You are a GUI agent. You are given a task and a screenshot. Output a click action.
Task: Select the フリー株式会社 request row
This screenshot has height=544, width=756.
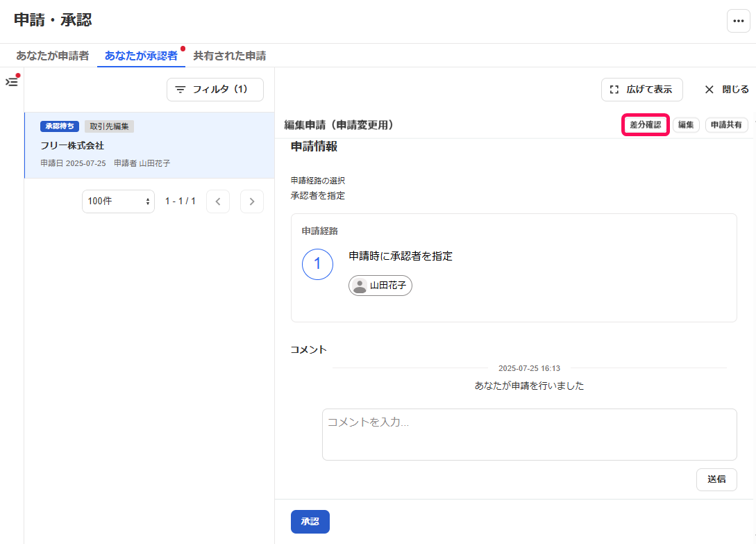point(149,145)
